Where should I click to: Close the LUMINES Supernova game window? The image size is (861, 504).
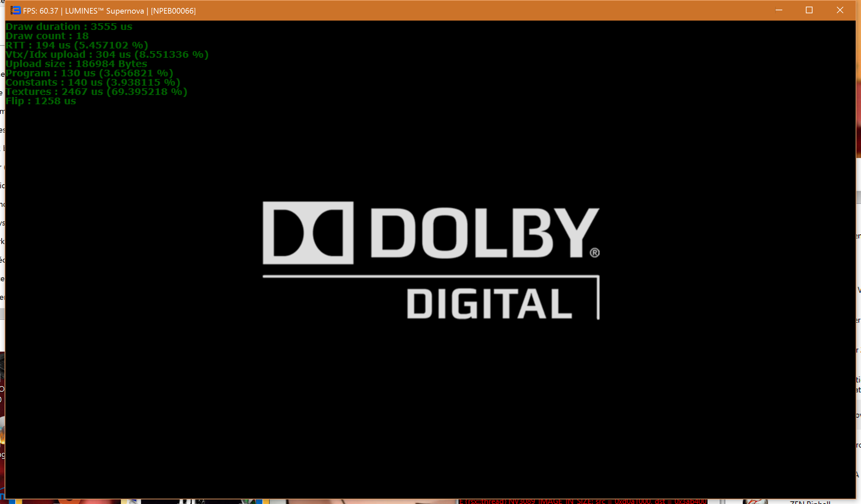click(x=840, y=10)
